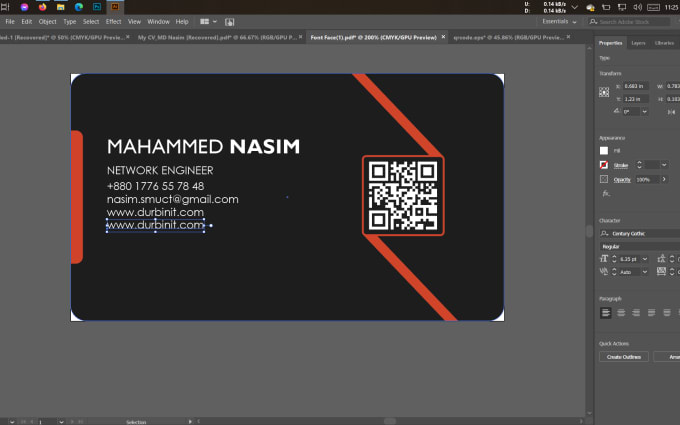Screen dimensions: 680x425
Task: Click the Opacity link label
Action: [622, 179]
